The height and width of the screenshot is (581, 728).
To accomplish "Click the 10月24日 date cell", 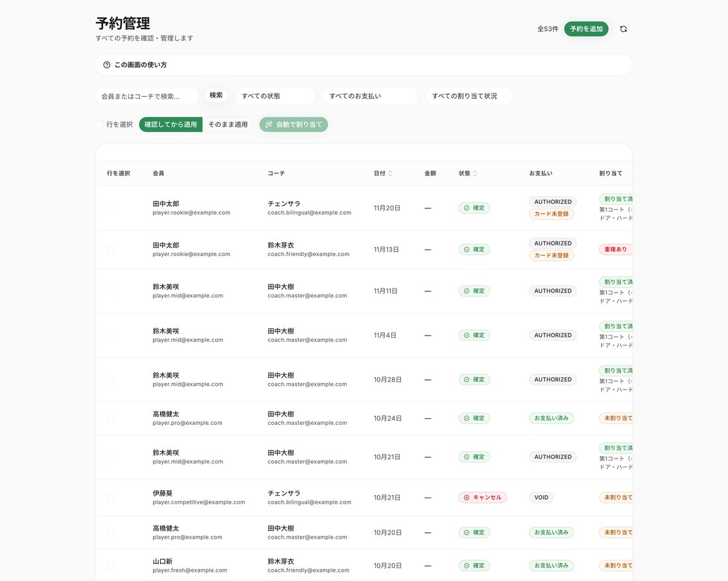I will pyautogui.click(x=388, y=419).
